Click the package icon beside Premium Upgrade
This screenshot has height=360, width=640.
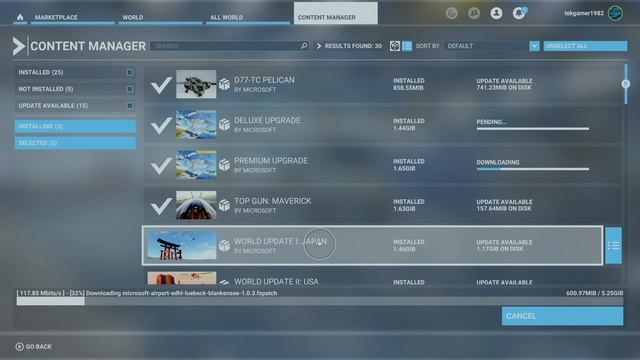tap(224, 165)
